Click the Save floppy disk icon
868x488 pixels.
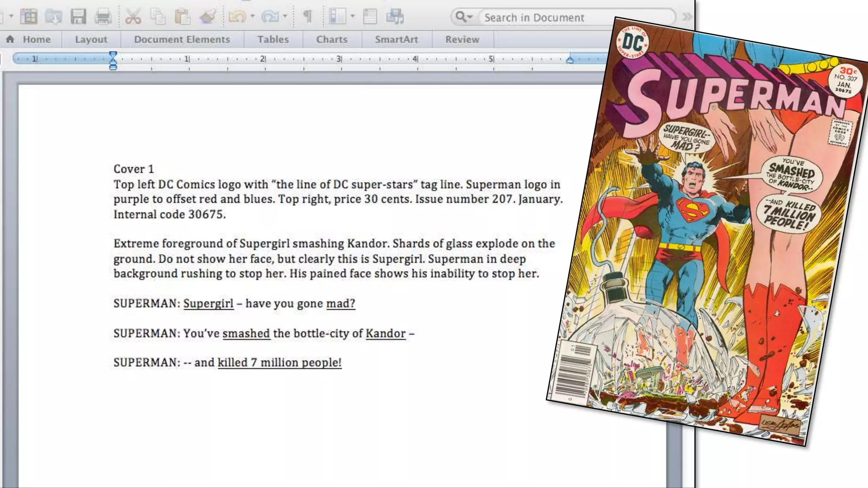click(x=78, y=17)
